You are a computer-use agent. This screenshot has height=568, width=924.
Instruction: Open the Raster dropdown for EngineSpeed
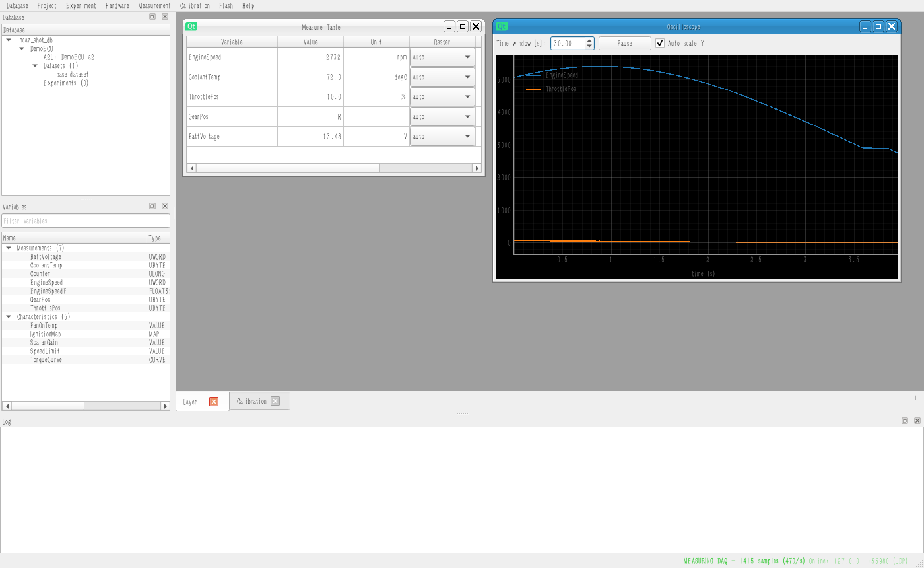coord(442,57)
